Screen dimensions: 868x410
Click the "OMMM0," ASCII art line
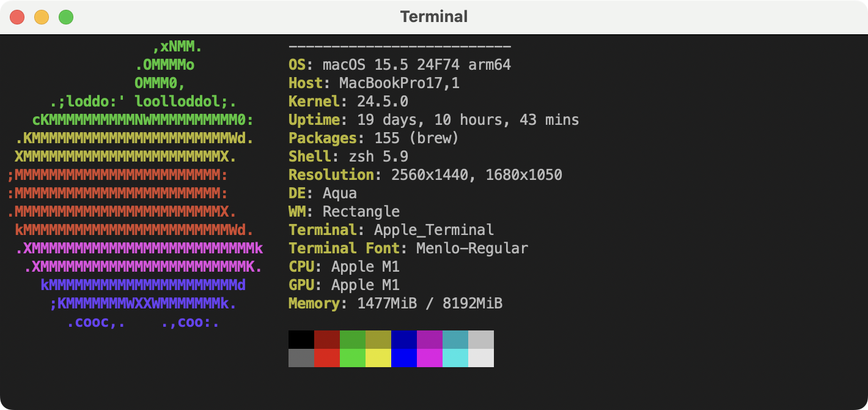pyautogui.click(x=160, y=83)
